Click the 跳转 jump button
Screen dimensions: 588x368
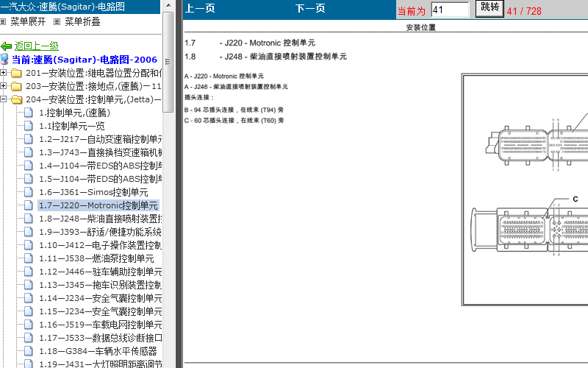pos(490,8)
